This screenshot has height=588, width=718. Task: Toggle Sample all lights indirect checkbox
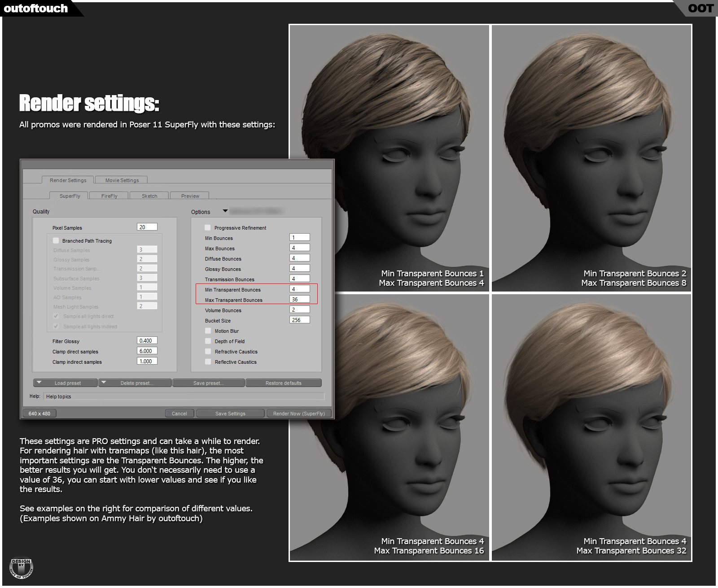coord(56,327)
